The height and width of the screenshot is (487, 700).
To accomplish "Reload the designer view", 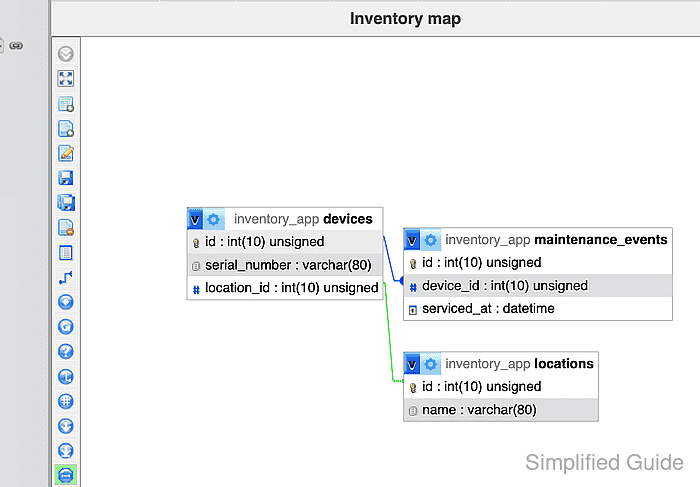I will coord(66,327).
